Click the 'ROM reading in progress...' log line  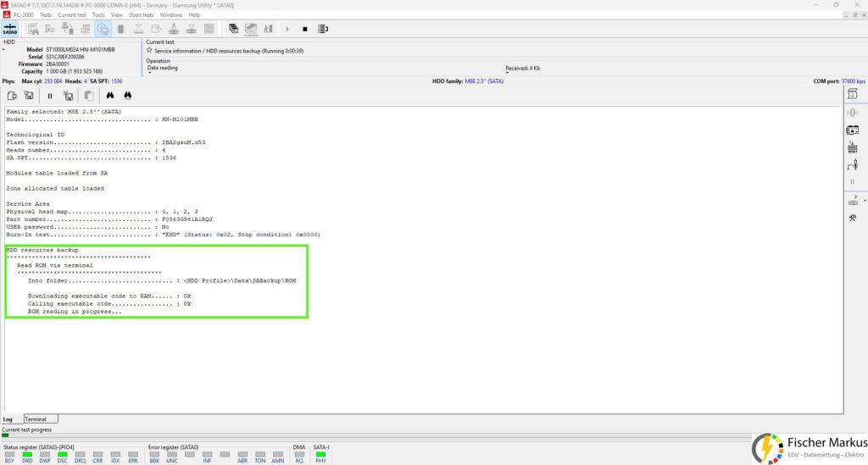point(75,312)
